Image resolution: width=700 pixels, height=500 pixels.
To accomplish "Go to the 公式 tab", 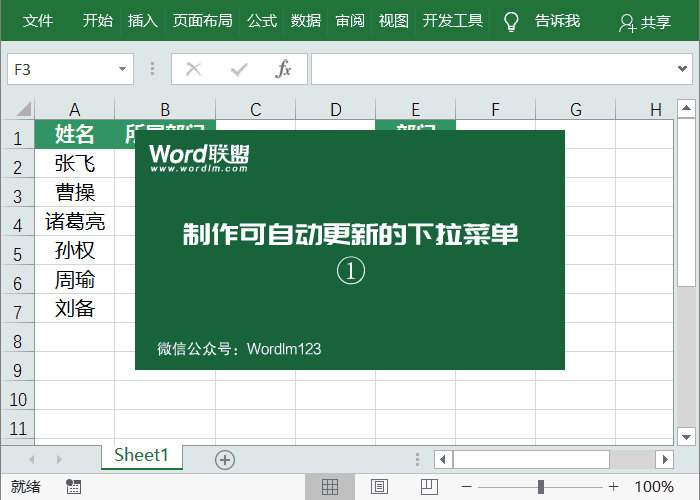I will click(x=262, y=21).
